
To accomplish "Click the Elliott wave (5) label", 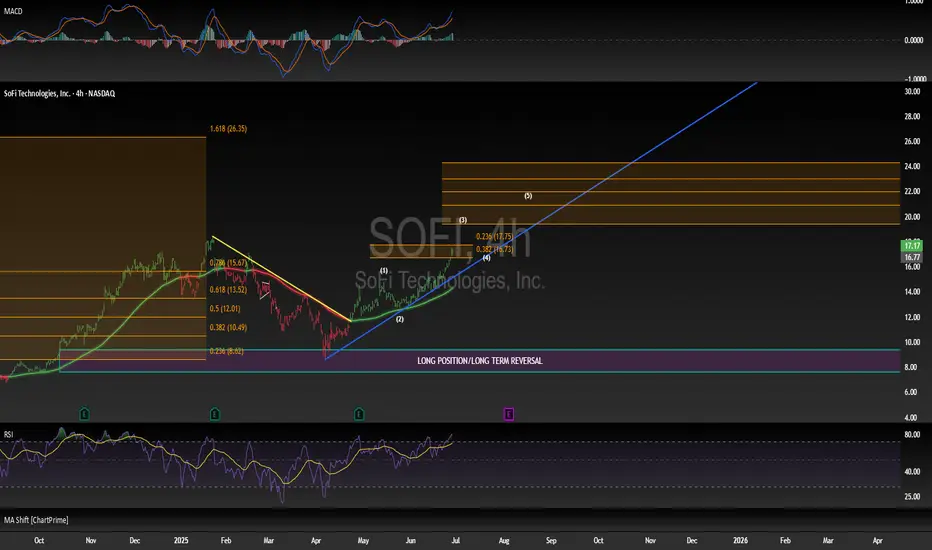I will [528, 196].
